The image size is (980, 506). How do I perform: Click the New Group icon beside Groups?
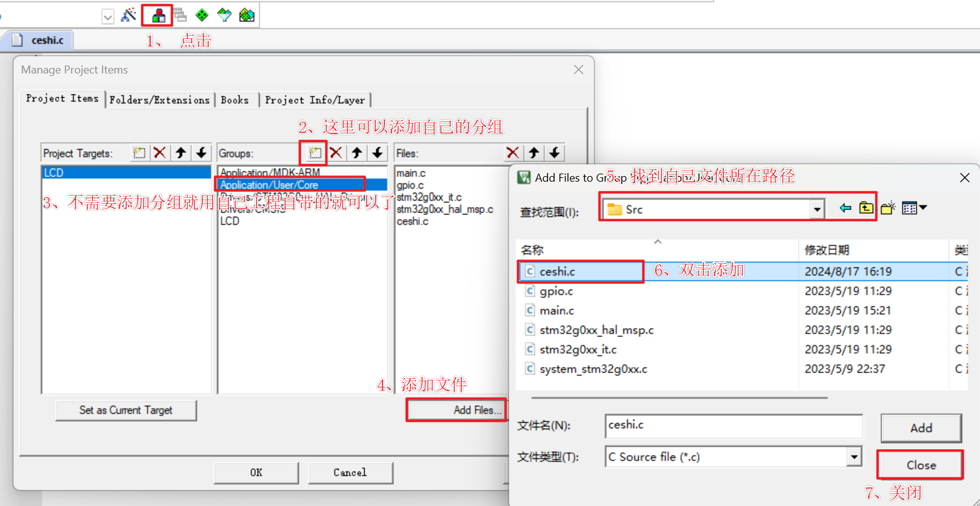[315, 153]
